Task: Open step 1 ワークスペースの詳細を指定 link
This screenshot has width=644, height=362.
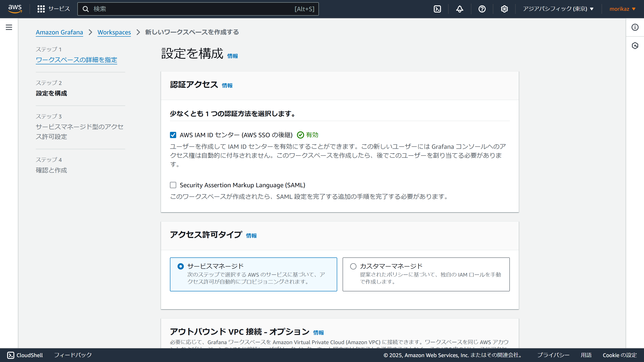Action: tap(76, 60)
